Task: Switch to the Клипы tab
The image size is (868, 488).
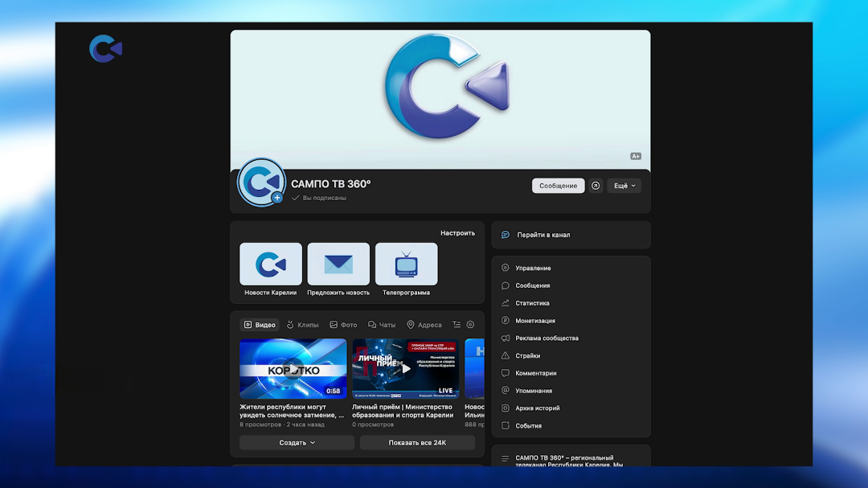Action: pos(302,325)
